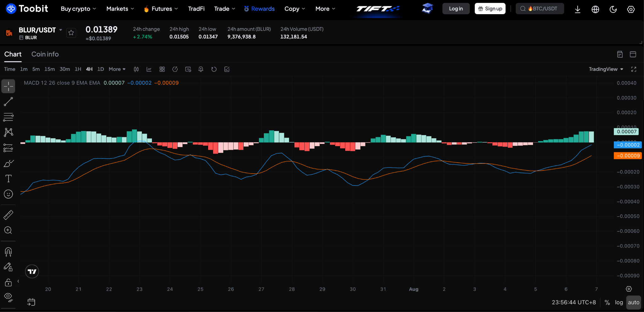Toggle the log scale option
The width and height of the screenshot is (644, 312).
click(x=619, y=302)
